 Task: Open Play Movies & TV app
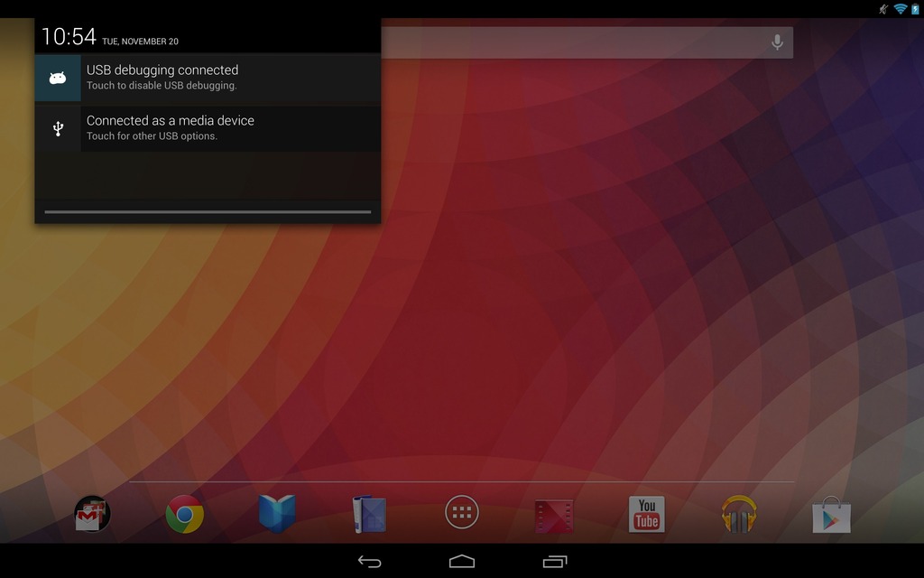554,516
